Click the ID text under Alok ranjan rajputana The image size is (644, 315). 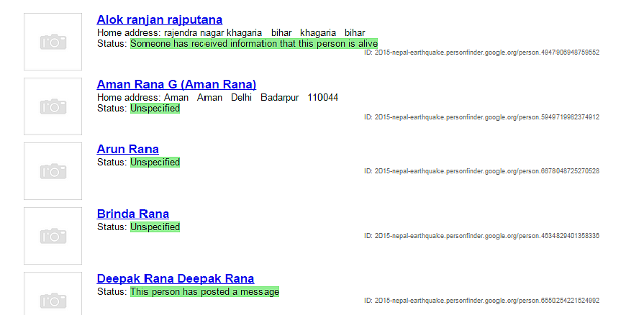(x=481, y=52)
